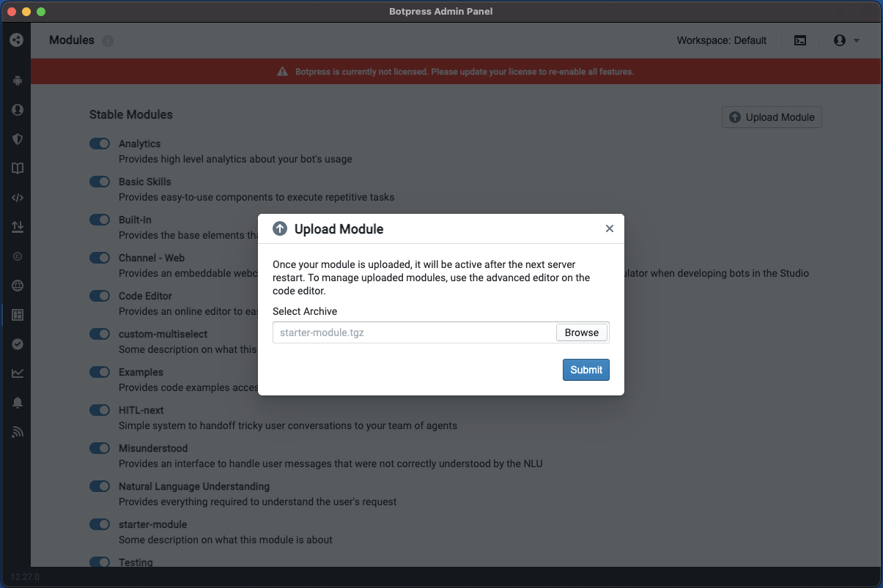Close the Upload Module dialog

[x=609, y=228]
